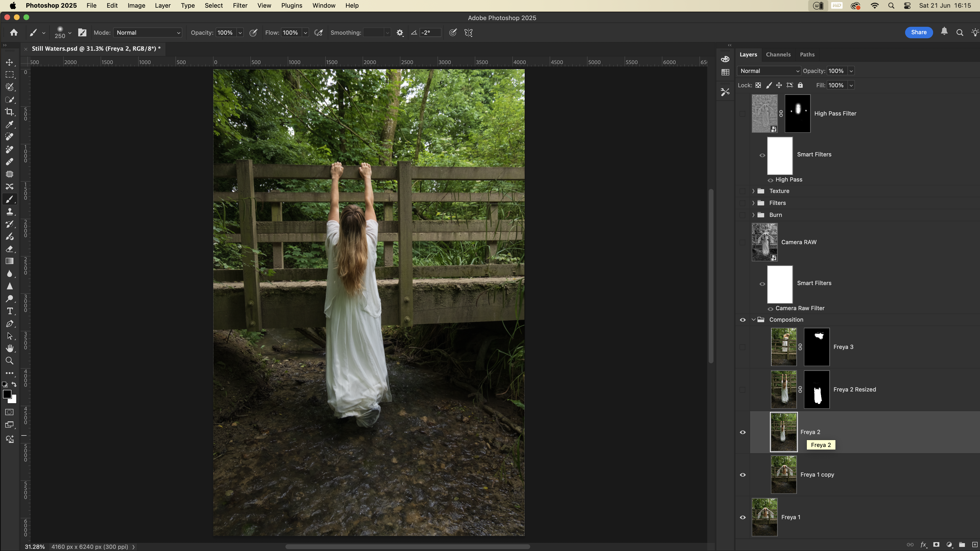Select the Dodge tool
Image resolution: width=980 pixels, height=551 pixels.
coord(10,298)
